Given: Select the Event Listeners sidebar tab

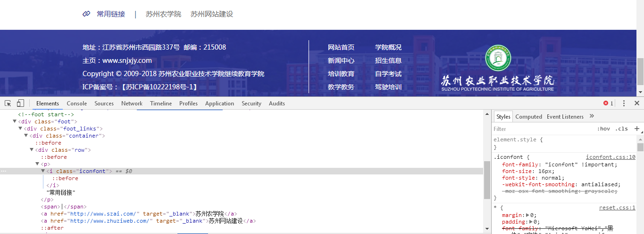Looking at the screenshot, I should pos(565,116).
